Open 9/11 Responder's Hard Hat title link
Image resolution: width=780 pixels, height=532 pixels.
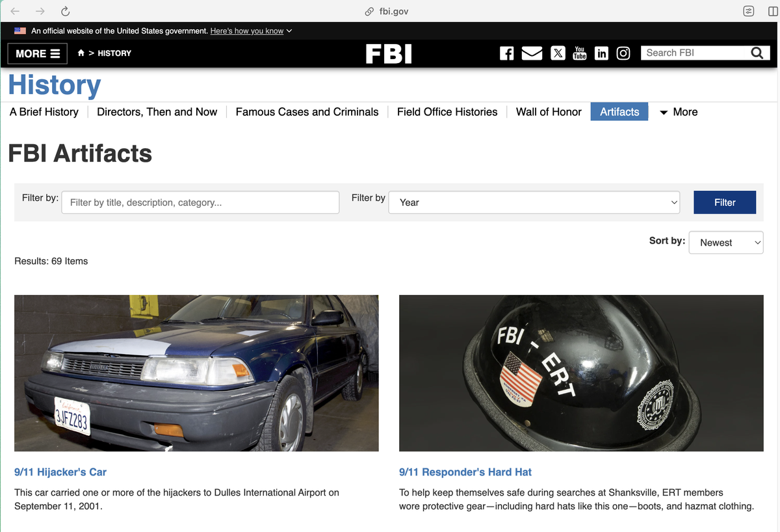pyautogui.click(x=465, y=472)
